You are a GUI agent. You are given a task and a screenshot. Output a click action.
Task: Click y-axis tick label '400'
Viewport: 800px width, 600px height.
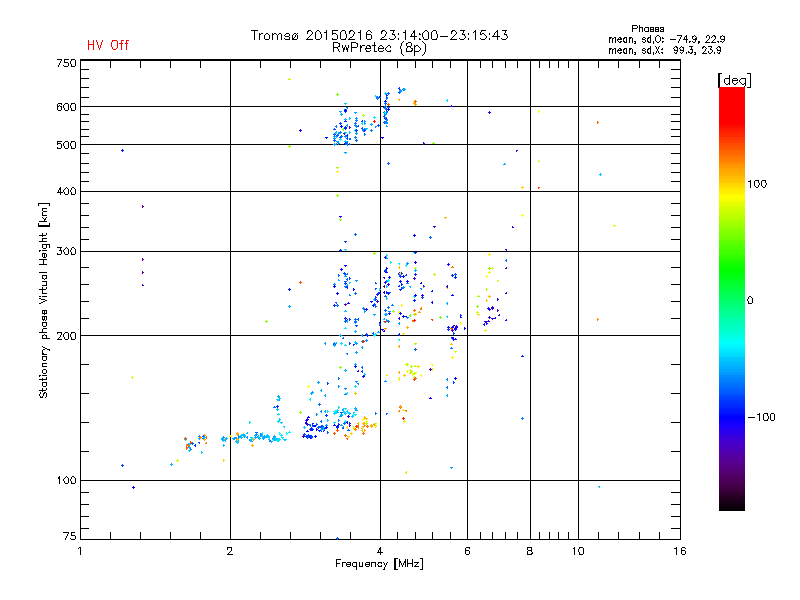[x=66, y=191]
